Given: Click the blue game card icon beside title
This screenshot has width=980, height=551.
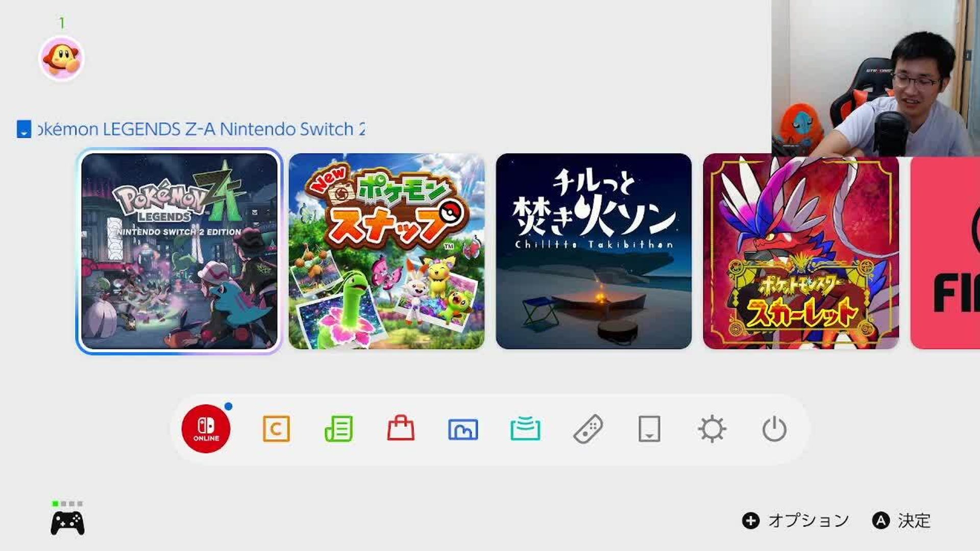Looking at the screenshot, I should coord(24,129).
